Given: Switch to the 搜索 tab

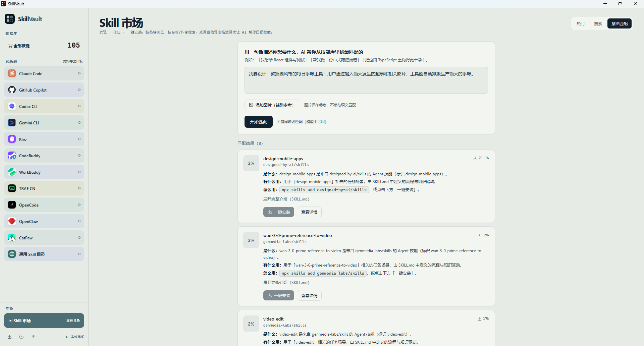Looking at the screenshot, I should [x=598, y=23].
